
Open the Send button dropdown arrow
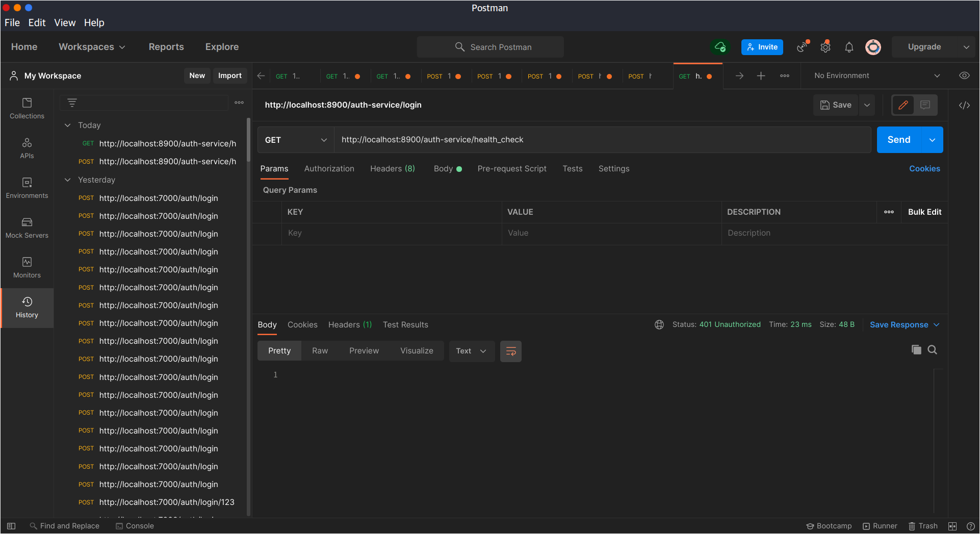(x=933, y=140)
